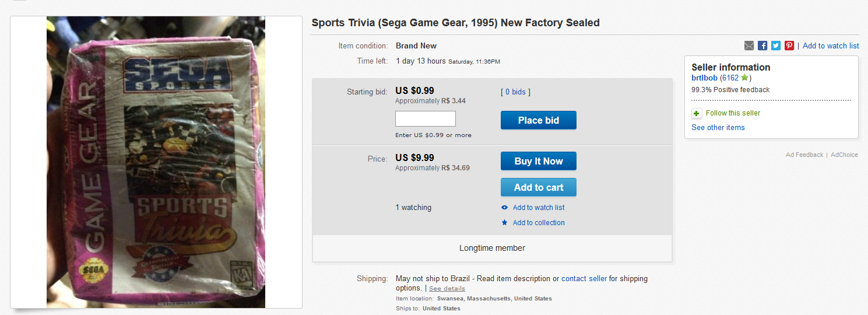Open the shipping See details link
The height and width of the screenshot is (315, 868).
click(447, 288)
